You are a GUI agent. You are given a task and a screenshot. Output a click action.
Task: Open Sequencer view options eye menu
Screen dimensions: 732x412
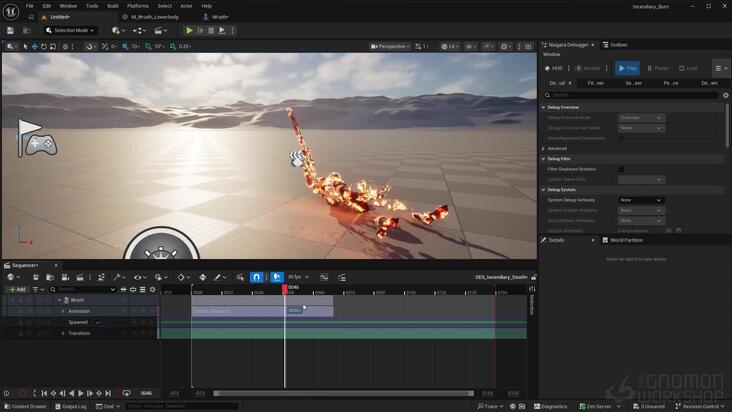140,277
